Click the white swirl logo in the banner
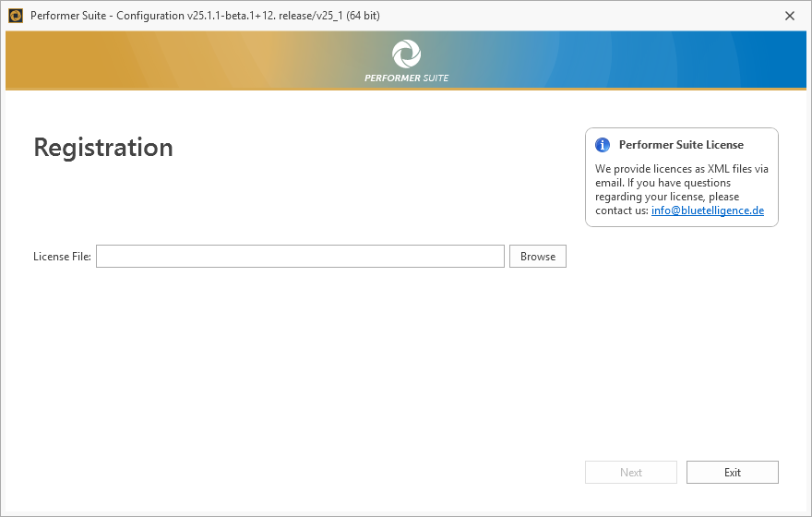This screenshot has height=517, width=812. (406, 54)
